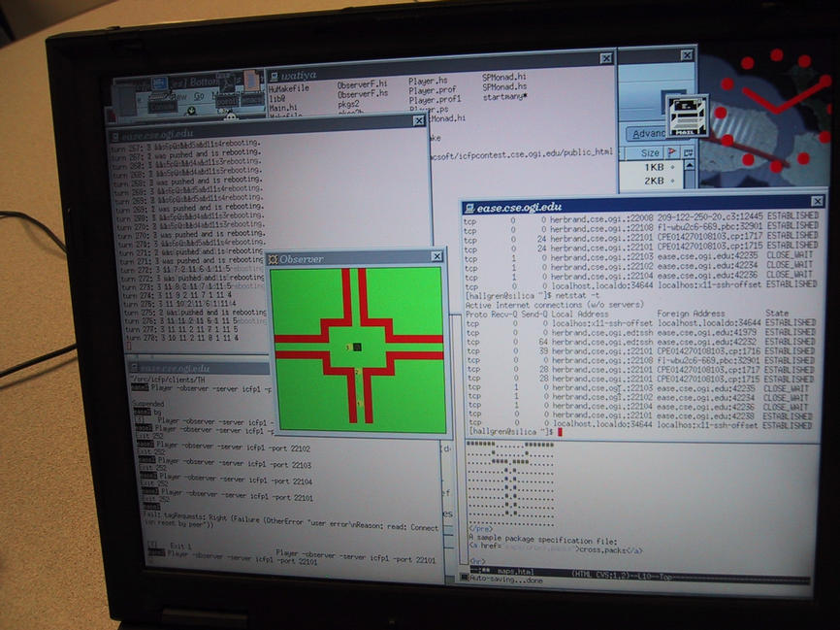Click Player.hs in watiya listing
This screenshot has height=630, width=840.
(x=428, y=81)
